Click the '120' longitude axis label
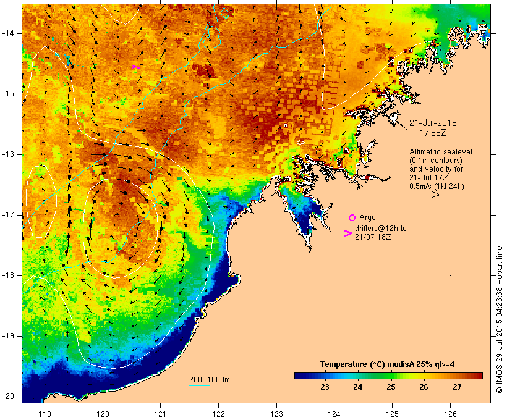 (103, 414)
